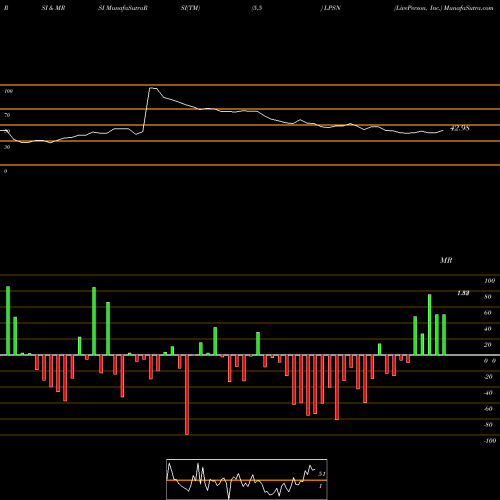Click the RSI line peak near 100
This screenshot has height=500, width=500.
pyautogui.click(x=153, y=88)
